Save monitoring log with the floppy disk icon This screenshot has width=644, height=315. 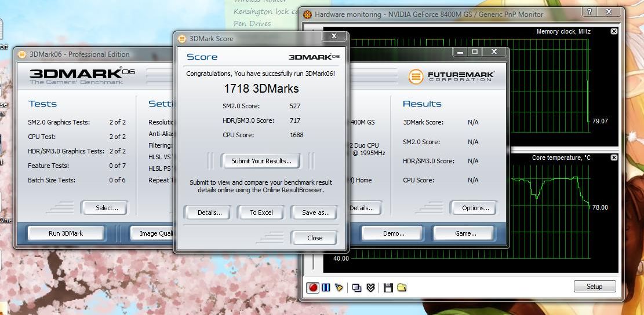point(388,288)
